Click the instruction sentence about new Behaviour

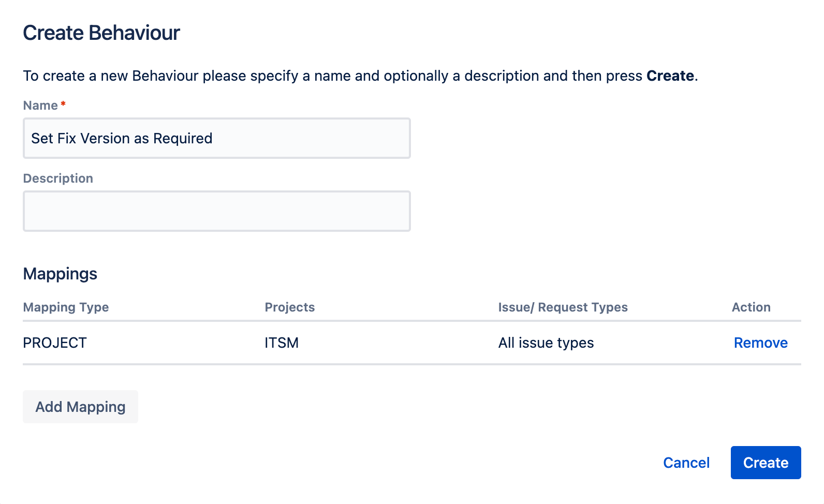tap(361, 76)
